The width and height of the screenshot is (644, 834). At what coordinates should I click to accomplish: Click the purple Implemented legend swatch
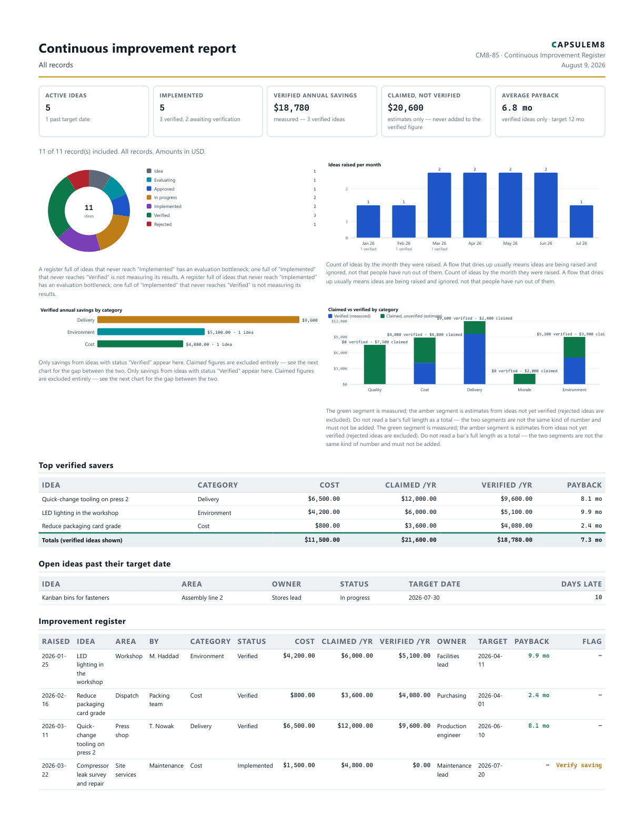tap(149, 206)
